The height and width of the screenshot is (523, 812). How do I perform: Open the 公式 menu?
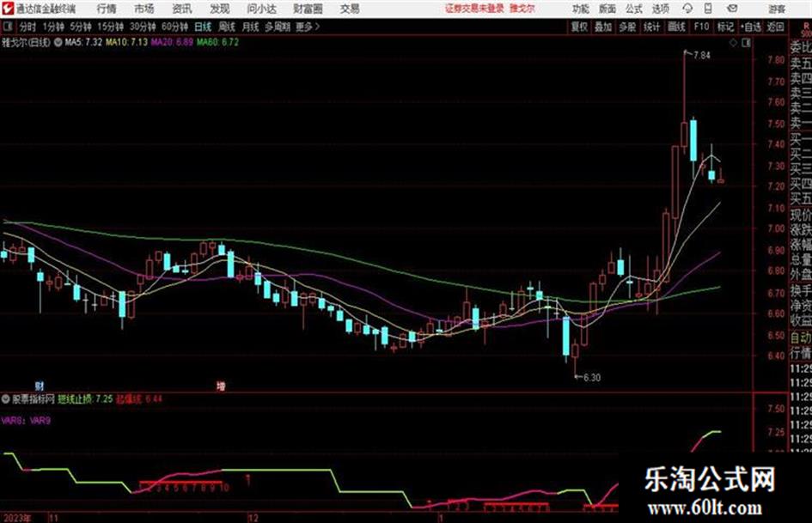(x=633, y=9)
